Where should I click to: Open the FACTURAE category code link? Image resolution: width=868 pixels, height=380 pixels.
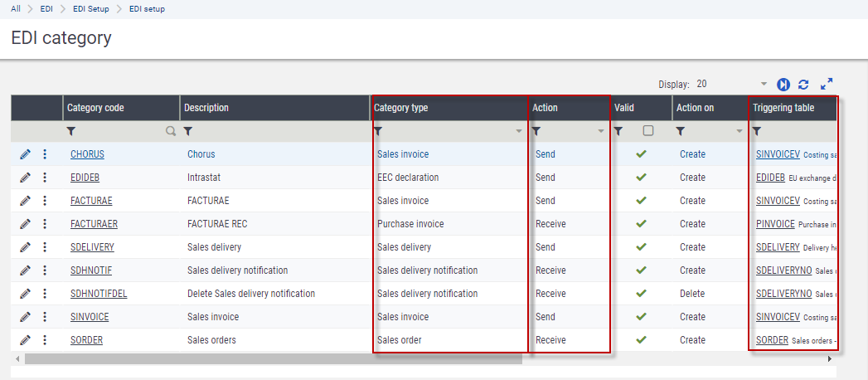[x=91, y=201]
